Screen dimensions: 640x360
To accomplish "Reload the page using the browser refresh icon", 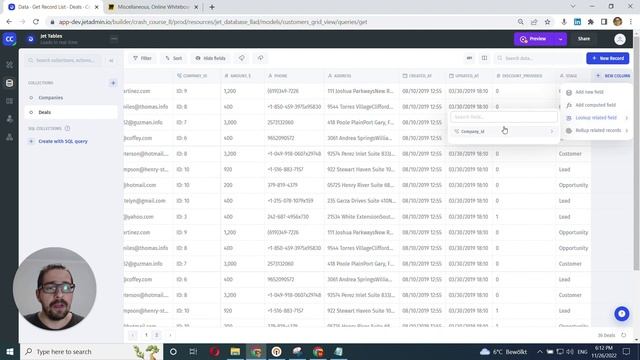I will (36, 22).
